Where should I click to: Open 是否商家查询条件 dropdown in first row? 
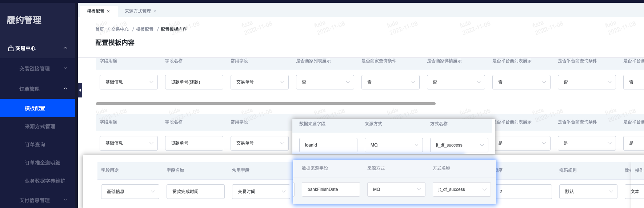(391, 82)
